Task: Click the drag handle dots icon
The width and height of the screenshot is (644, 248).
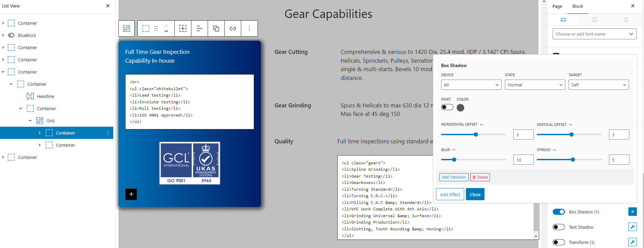Action: point(156,28)
